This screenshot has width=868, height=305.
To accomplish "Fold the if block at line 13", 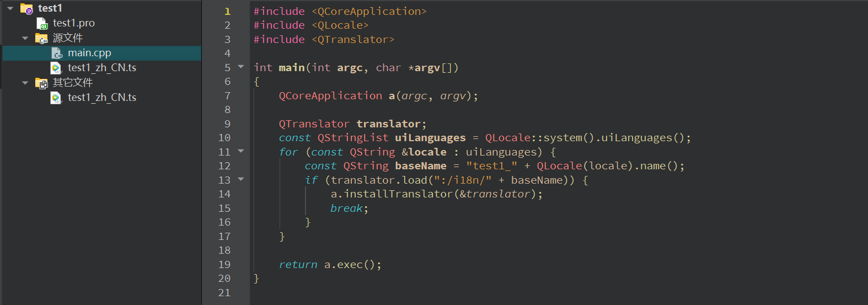I will click(240, 179).
